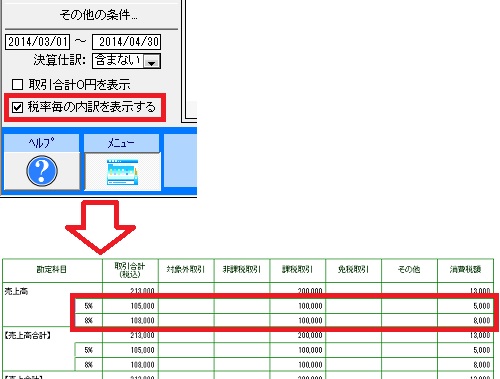Click 8% rate cell under 売上高
This screenshot has width=500, height=379.
(88, 321)
